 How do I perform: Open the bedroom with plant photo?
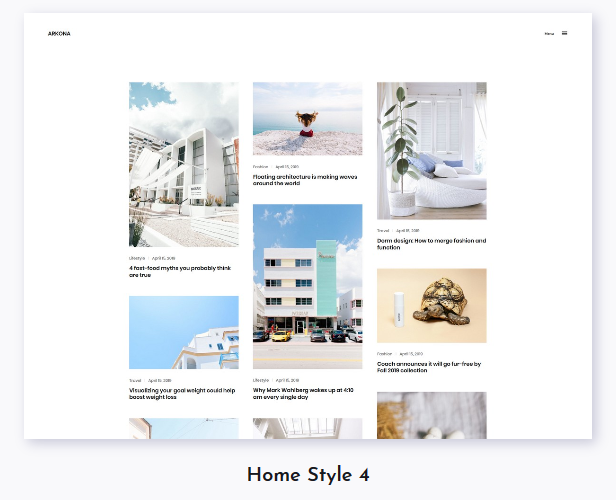pos(431,150)
